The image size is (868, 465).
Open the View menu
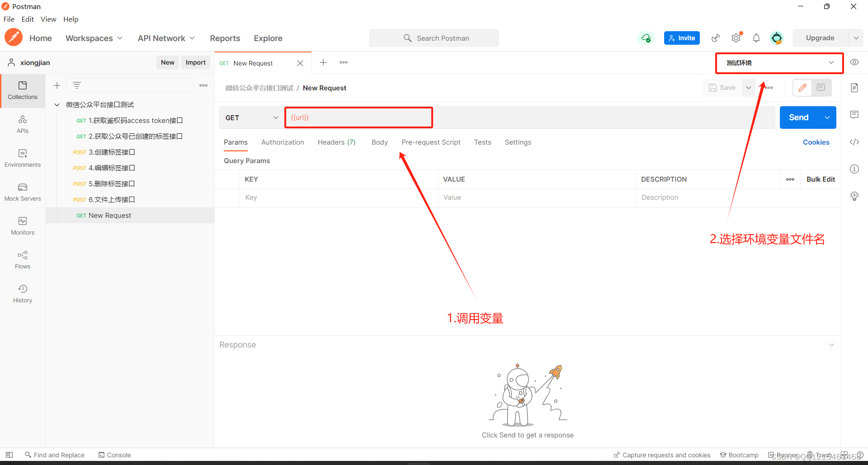pyautogui.click(x=48, y=19)
